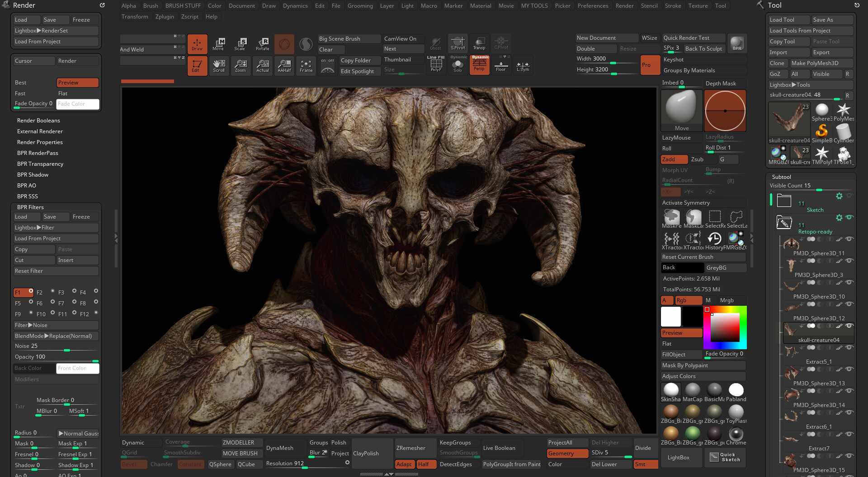
Task: Activate the Rotate tool
Action: click(262, 44)
